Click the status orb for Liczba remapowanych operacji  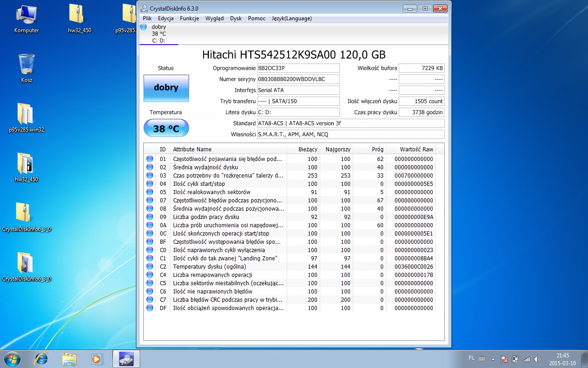coord(150,275)
